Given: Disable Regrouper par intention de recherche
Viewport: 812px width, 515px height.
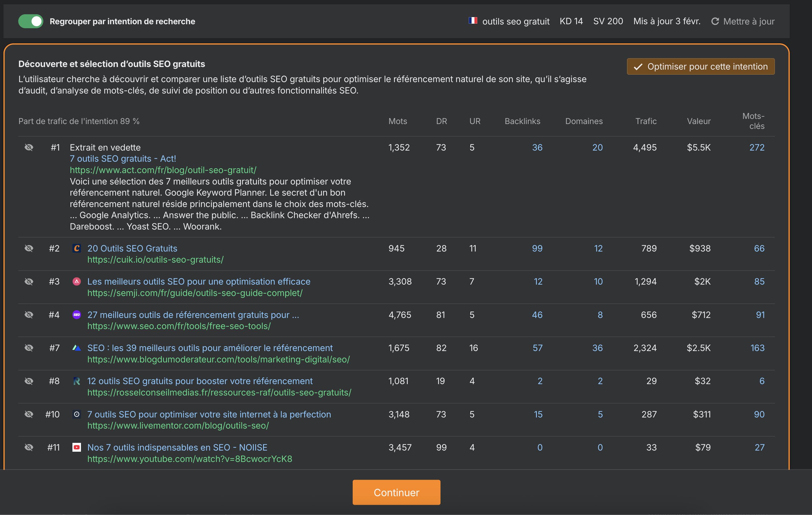Looking at the screenshot, I should pos(31,21).
